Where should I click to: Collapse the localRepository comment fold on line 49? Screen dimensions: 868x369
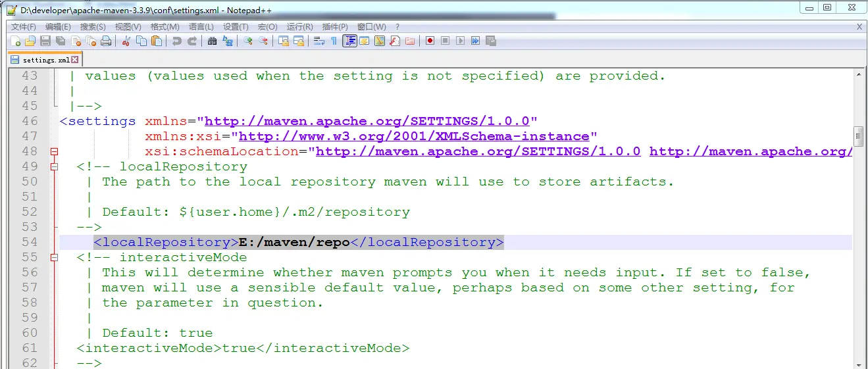[x=55, y=166]
